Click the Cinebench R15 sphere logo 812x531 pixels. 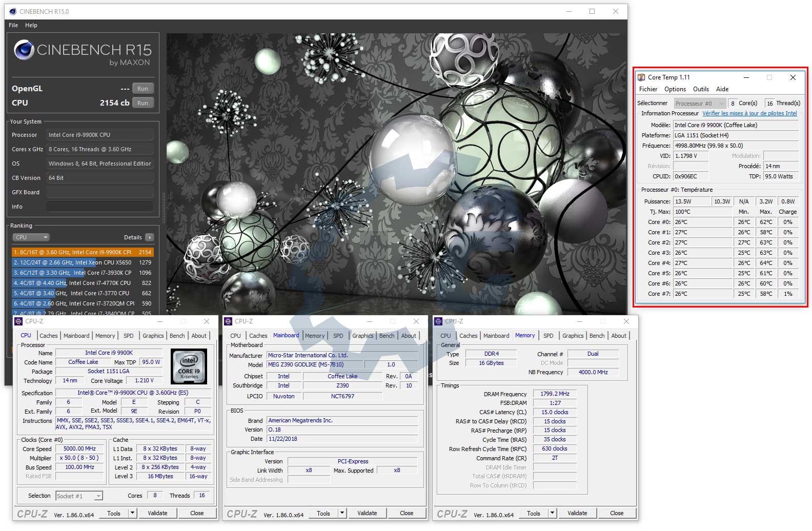24,50
